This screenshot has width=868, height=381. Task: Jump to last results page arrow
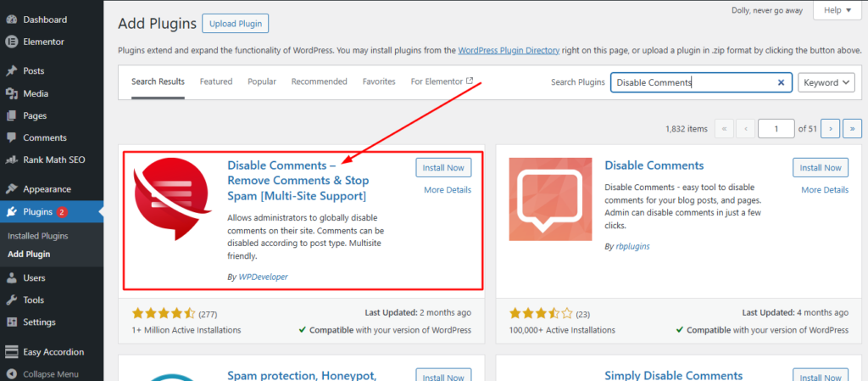852,128
